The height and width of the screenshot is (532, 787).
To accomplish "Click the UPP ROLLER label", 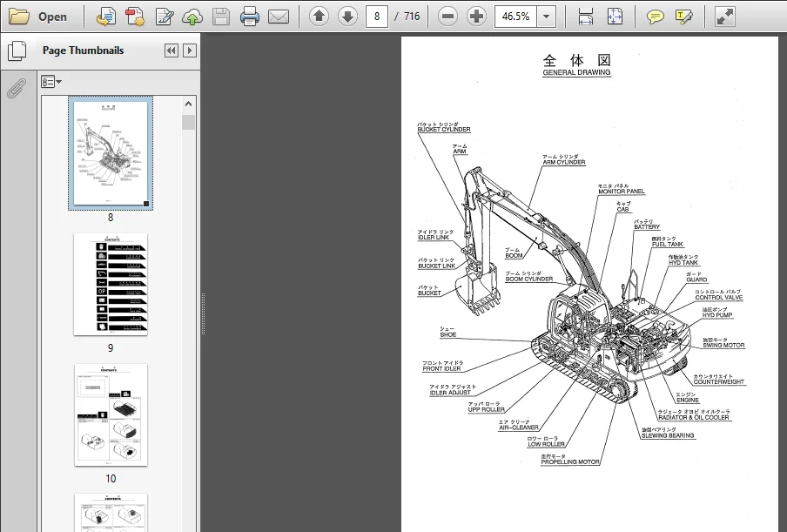I will (x=486, y=409).
